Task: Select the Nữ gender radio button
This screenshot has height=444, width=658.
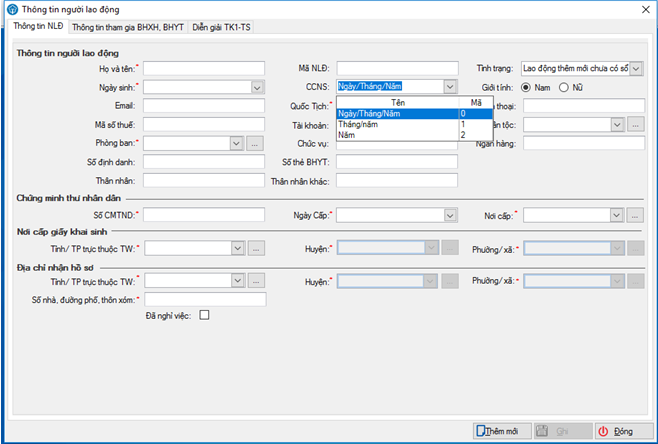Action: tap(564, 87)
